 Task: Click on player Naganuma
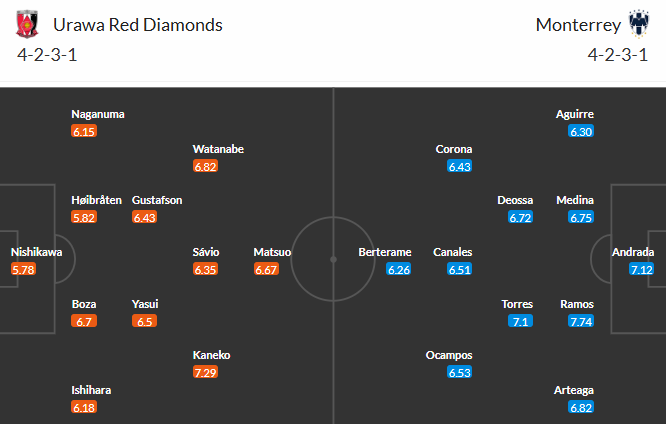coord(98,114)
